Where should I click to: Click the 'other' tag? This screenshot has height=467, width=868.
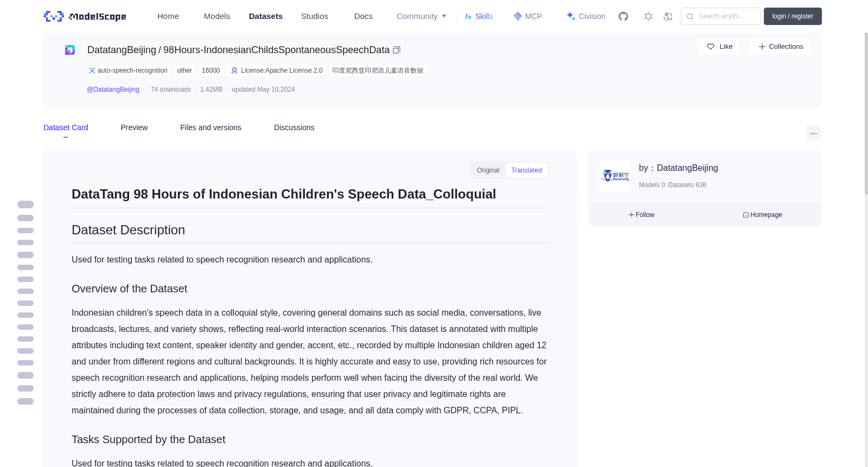tap(184, 71)
